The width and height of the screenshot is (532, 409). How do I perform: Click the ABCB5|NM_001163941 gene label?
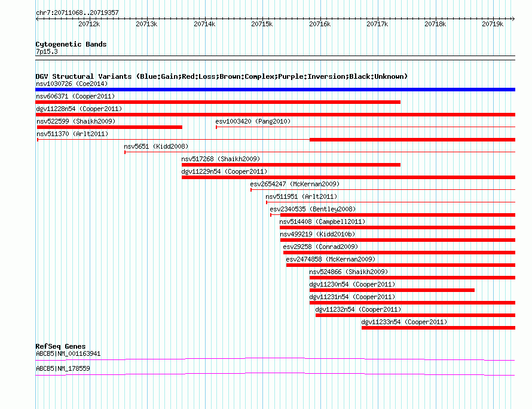[x=68, y=353]
